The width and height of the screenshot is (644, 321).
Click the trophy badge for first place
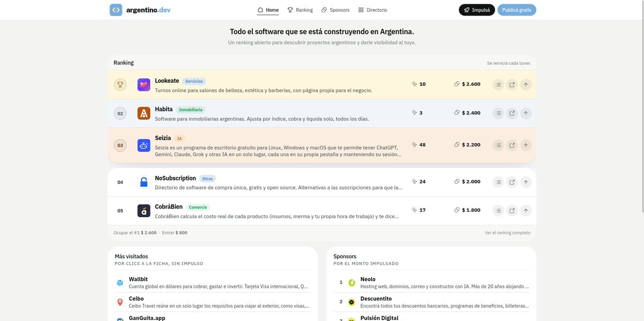tap(120, 85)
